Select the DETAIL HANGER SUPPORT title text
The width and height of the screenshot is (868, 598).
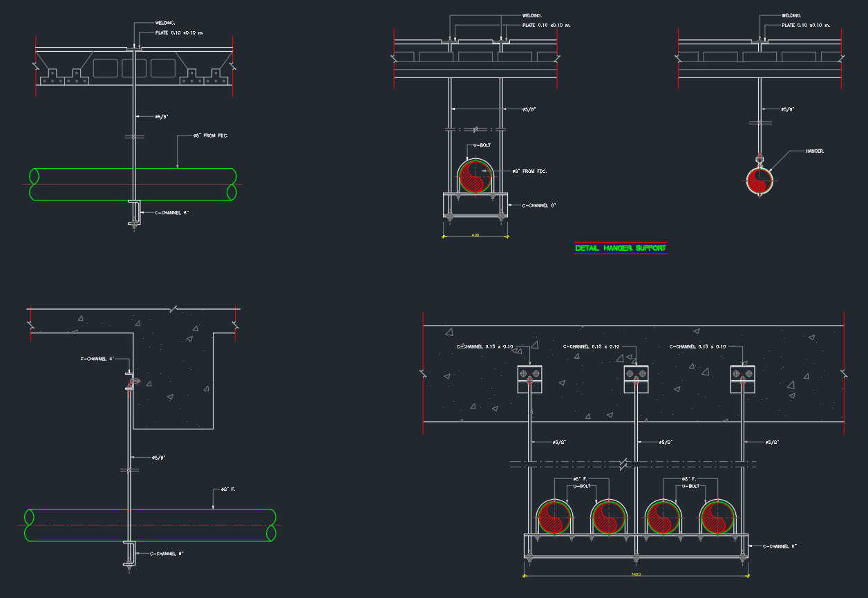tap(620, 247)
